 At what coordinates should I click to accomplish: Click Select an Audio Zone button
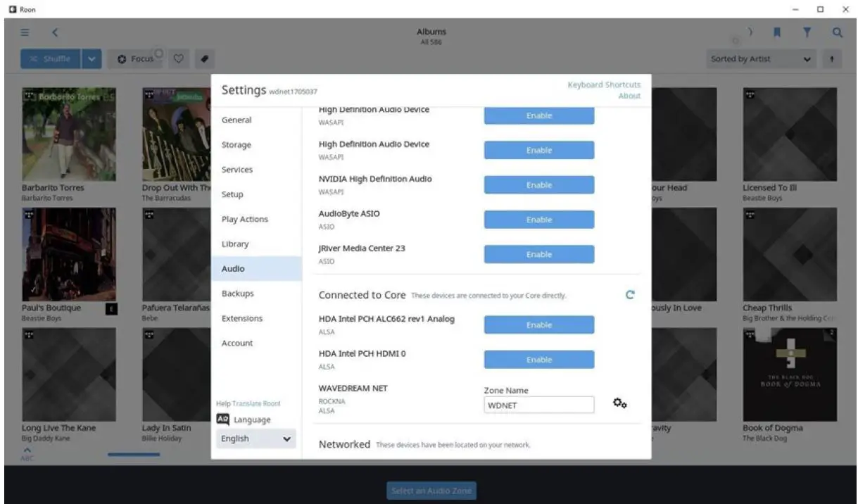pyautogui.click(x=431, y=491)
